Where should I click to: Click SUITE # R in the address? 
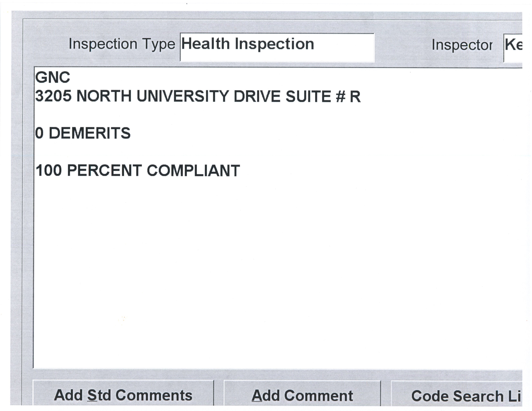pos(323,96)
